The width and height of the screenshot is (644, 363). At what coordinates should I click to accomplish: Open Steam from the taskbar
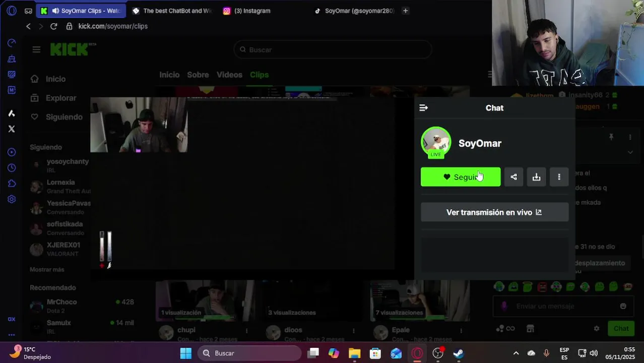click(458, 353)
